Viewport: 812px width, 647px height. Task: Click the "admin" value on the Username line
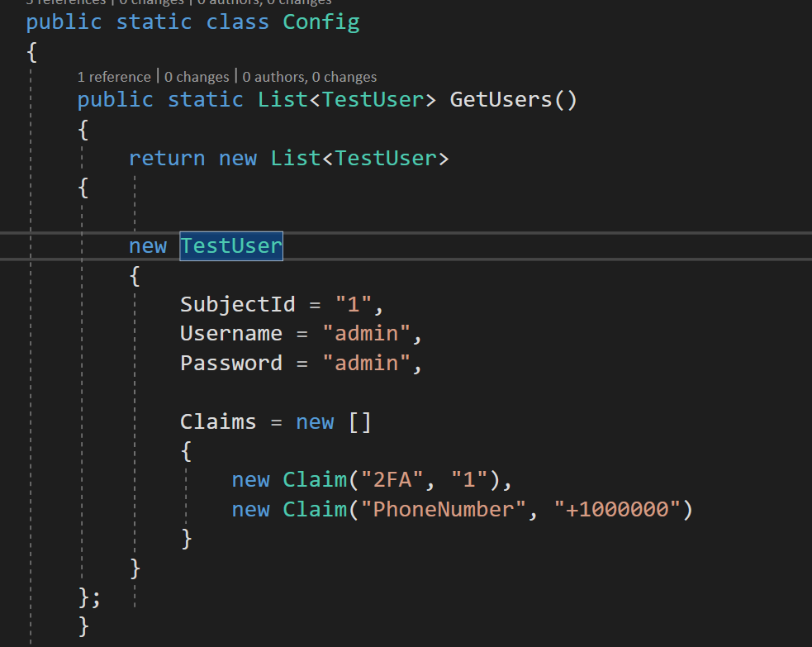(366, 333)
